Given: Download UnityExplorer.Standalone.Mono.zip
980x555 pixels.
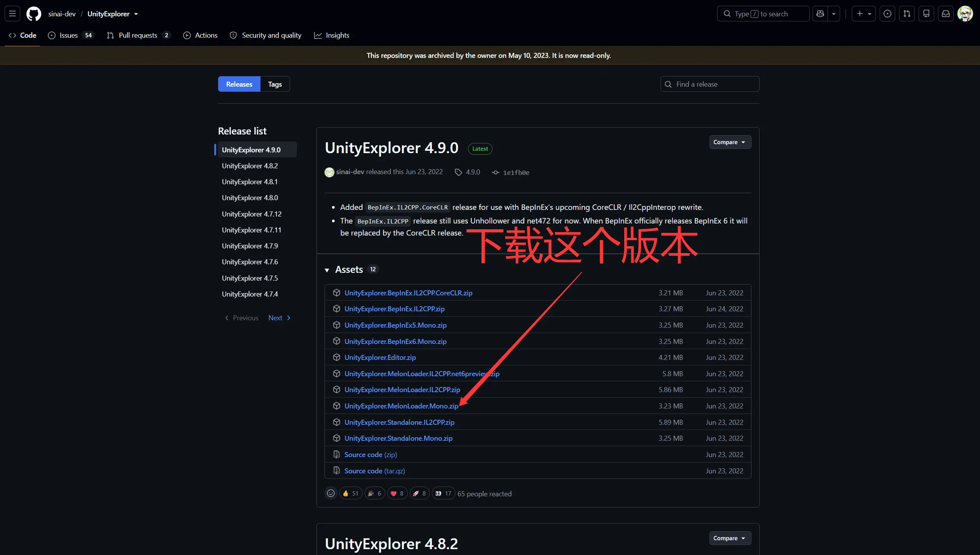Looking at the screenshot, I should (x=398, y=438).
